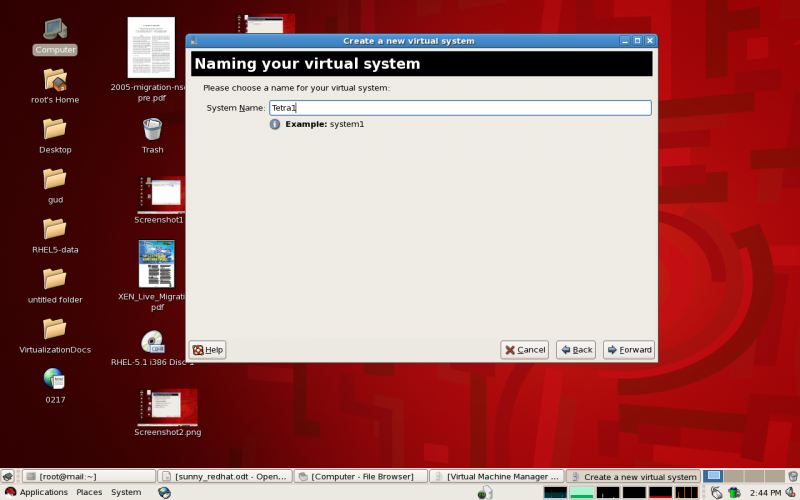Click into the System Name text field
800x500 pixels.
[x=460, y=108]
